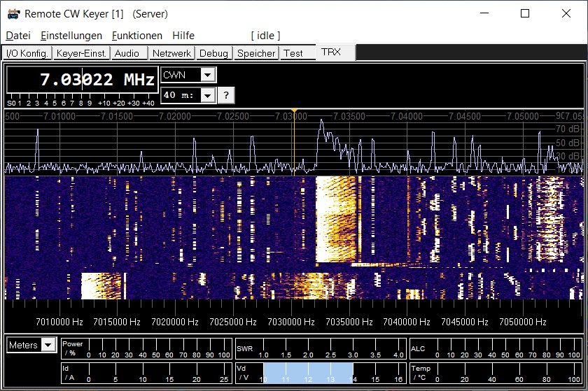This screenshot has height=391, width=588.
Task: Click the 7040000 Hz label on frequency scale
Action: (407, 322)
